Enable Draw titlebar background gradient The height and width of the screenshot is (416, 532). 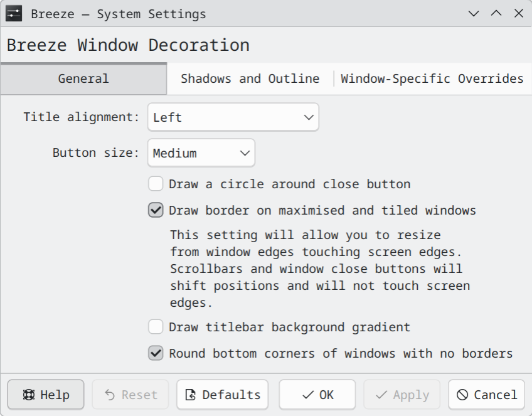[x=156, y=327]
